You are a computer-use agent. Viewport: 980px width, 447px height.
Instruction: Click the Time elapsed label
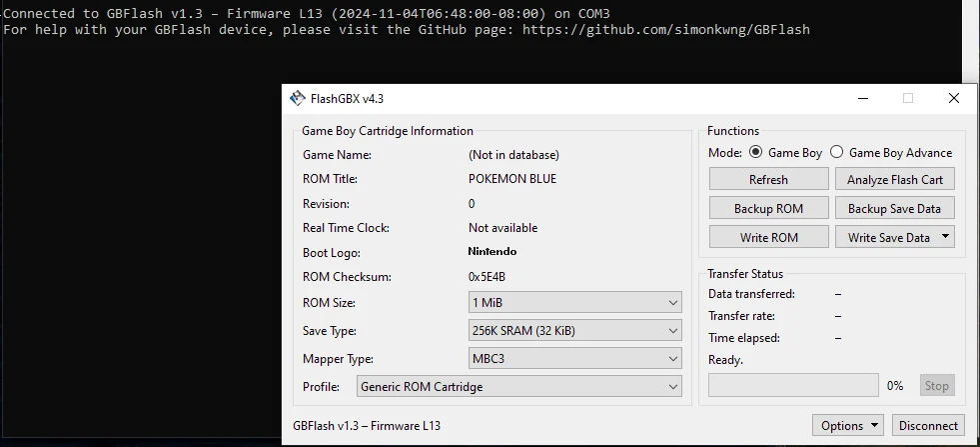(x=744, y=338)
